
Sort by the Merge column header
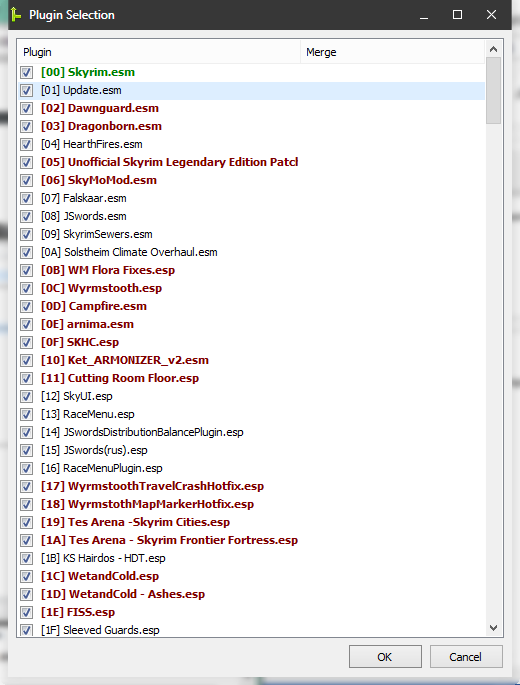[x=392, y=52]
